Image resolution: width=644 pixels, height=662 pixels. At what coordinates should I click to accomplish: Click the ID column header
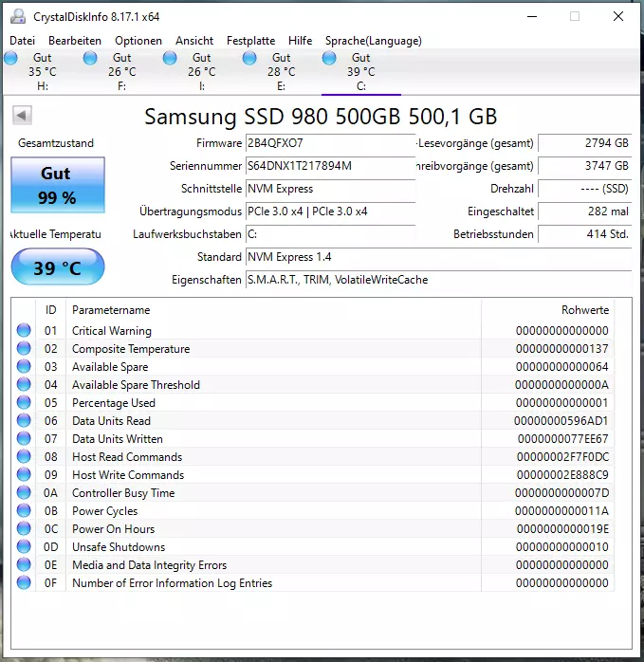coord(50,310)
